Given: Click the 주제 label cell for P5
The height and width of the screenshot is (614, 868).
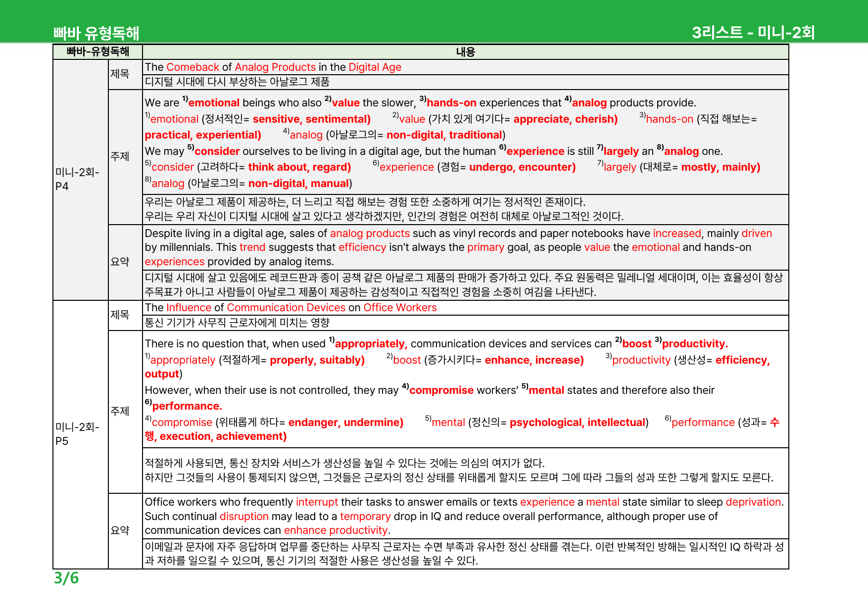Looking at the screenshot, I should click(x=120, y=411).
